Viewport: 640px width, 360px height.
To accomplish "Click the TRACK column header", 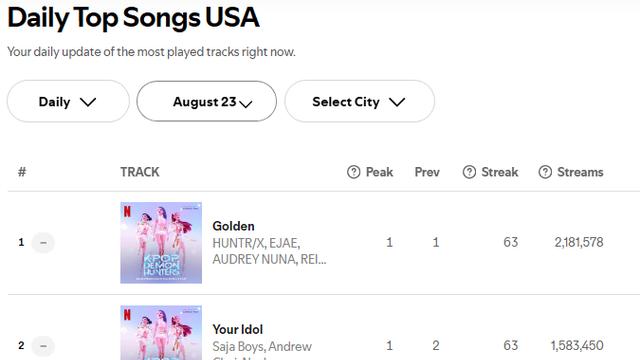I will pyautogui.click(x=140, y=172).
